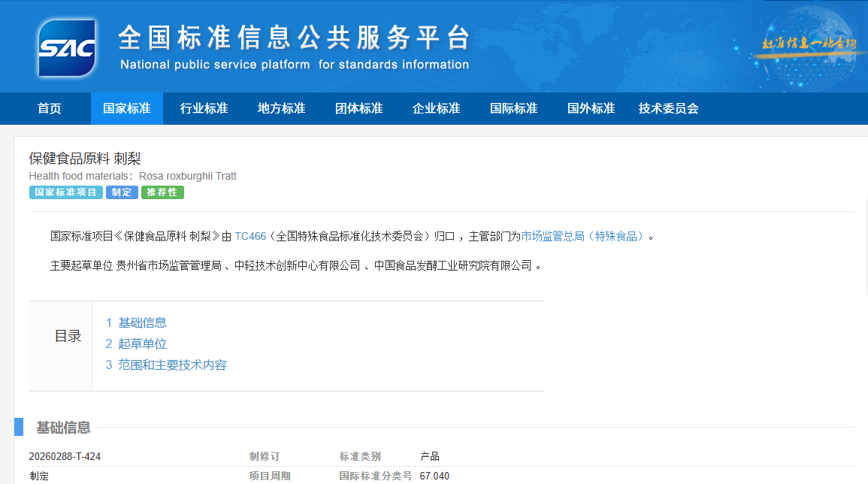
Task: Click drafting unit 贵州省市场监管管理局
Action: click(x=168, y=266)
